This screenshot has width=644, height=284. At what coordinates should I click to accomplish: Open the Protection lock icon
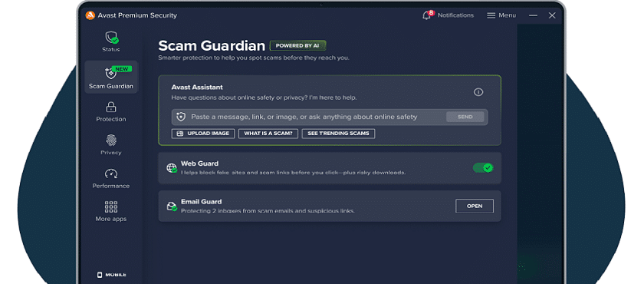pos(111,107)
